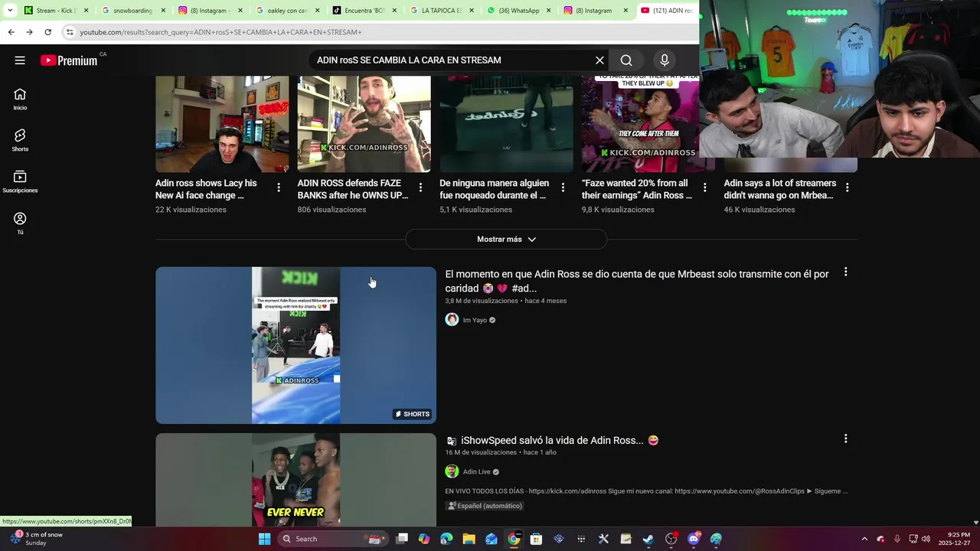
Task: Switch to the WhatsApp tab
Action: coord(518,11)
